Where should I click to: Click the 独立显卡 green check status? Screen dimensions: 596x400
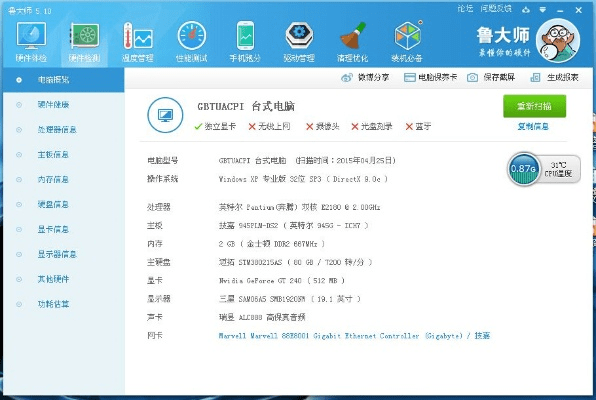click(215, 127)
